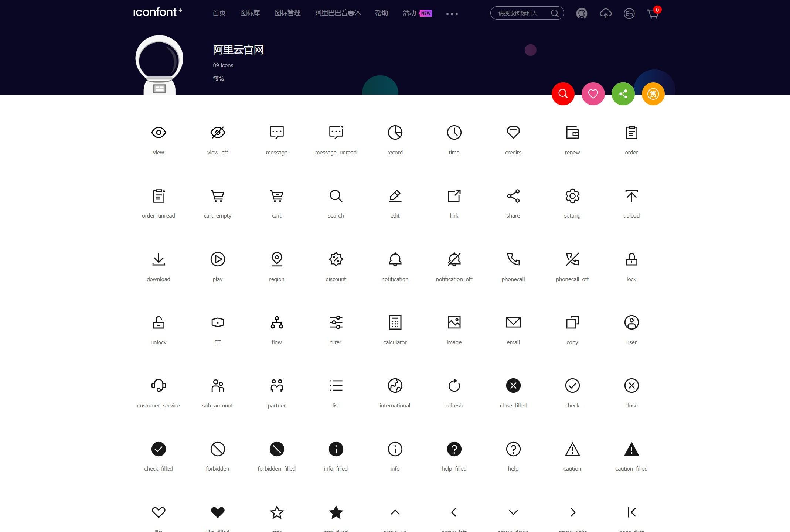Click the international globe icon
The width and height of the screenshot is (790, 532).
coord(395,385)
